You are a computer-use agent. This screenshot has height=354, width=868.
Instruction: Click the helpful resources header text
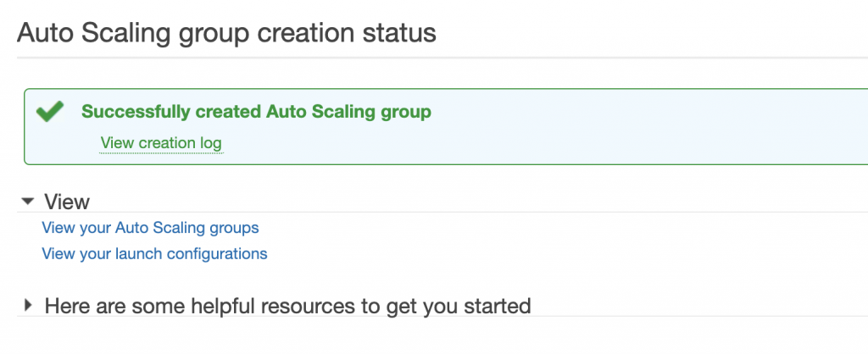coord(287,306)
